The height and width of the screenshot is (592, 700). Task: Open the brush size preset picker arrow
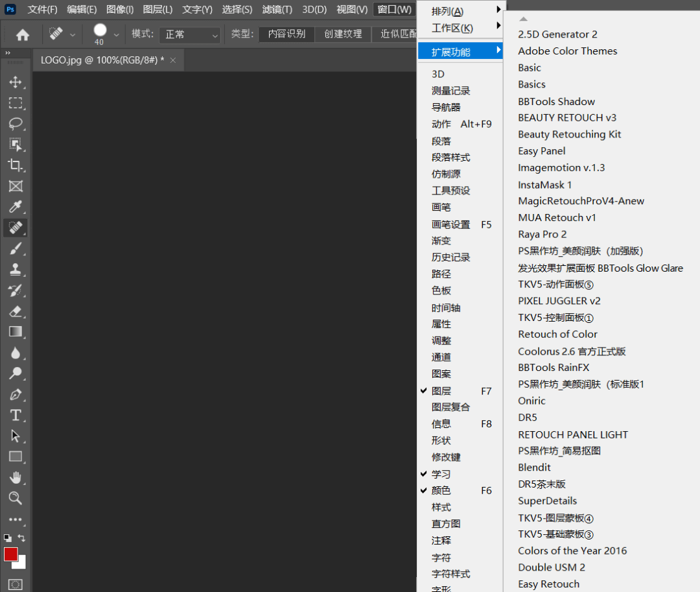[x=117, y=34]
